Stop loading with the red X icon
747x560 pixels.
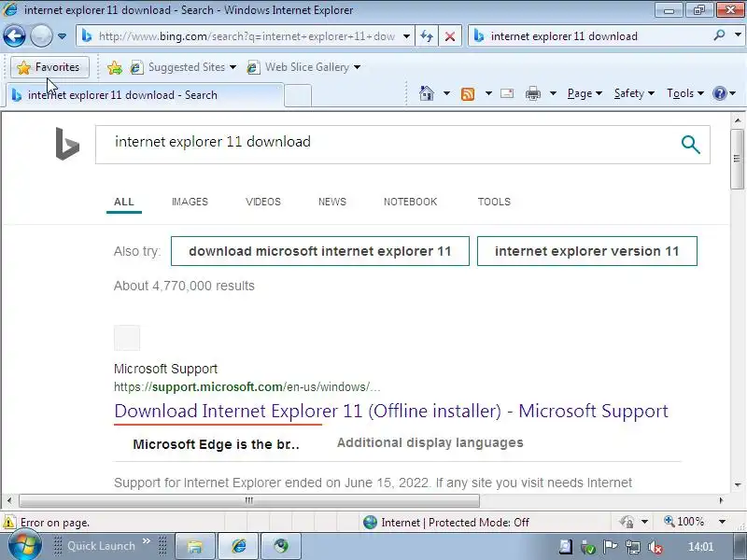point(449,36)
